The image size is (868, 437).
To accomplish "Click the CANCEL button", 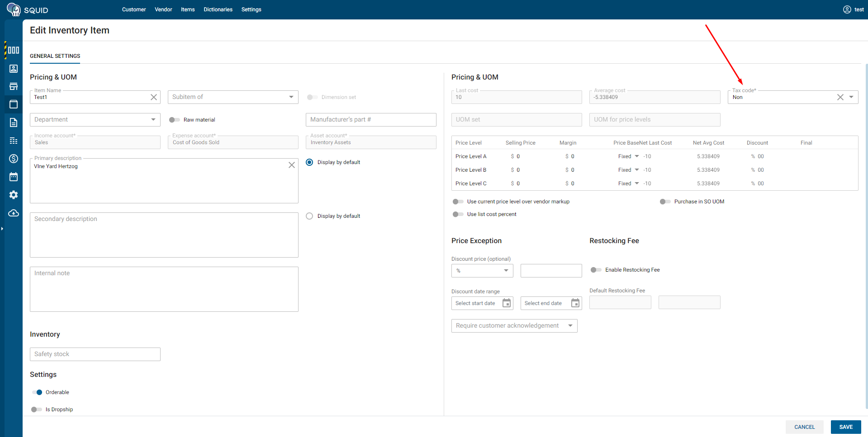I will pos(804,427).
